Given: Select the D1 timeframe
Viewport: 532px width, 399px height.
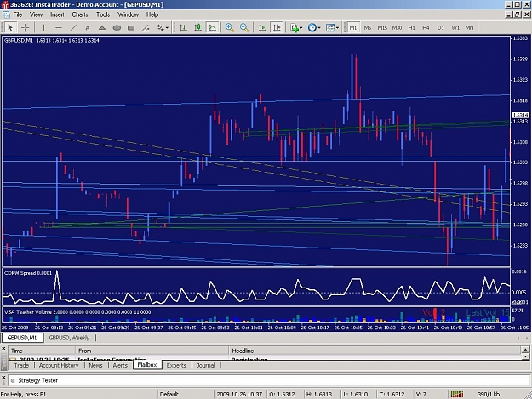Looking at the screenshot, I should coord(441,28).
